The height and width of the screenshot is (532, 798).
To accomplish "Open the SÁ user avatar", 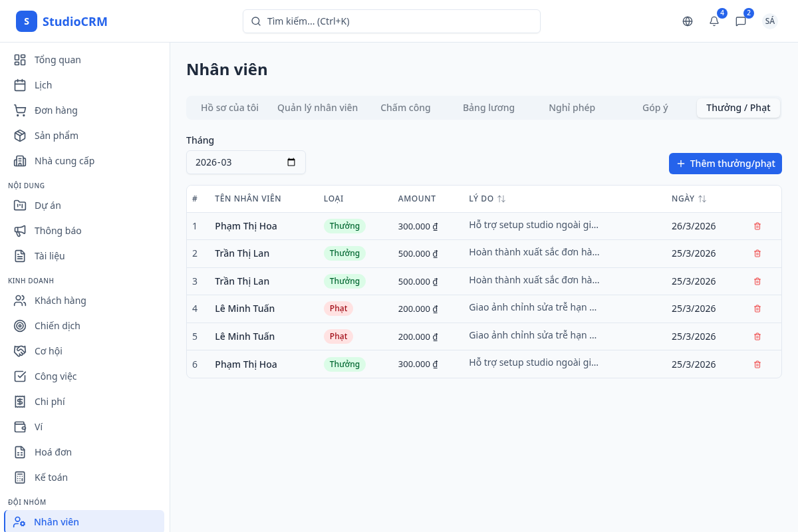I will pos(769,21).
